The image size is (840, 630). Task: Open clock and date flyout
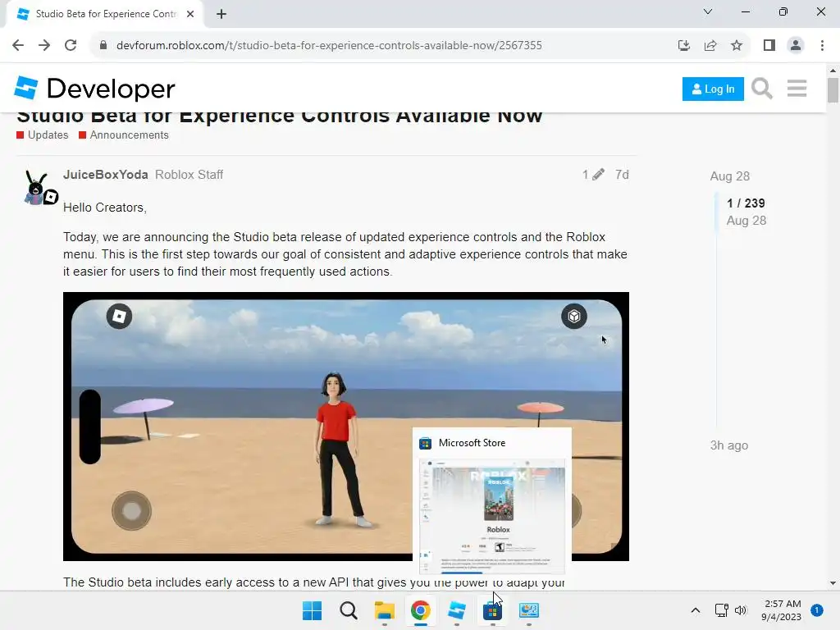pos(782,610)
